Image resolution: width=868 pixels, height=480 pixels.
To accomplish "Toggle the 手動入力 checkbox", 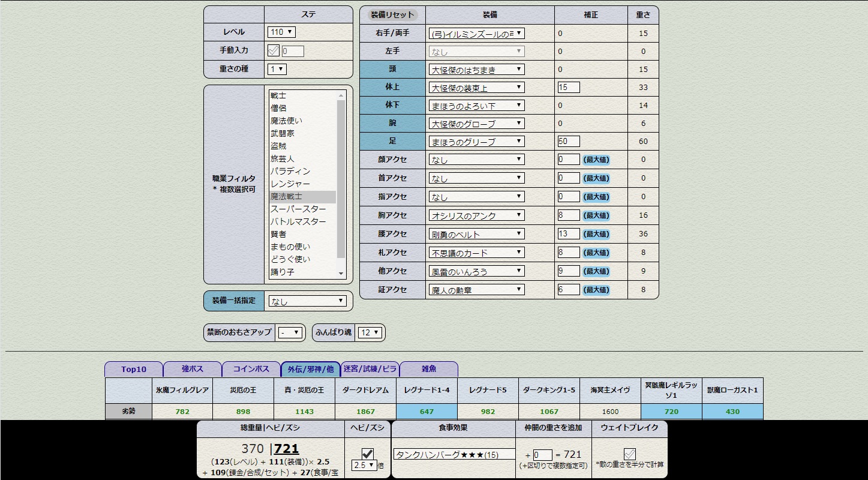I will [x=273, y=50].
